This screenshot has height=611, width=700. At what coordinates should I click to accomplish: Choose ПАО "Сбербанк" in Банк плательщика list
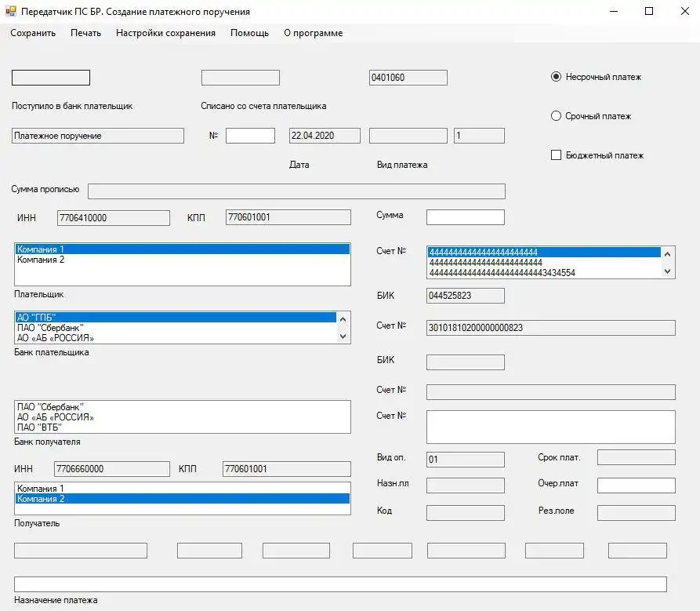(x=50, y=328)
